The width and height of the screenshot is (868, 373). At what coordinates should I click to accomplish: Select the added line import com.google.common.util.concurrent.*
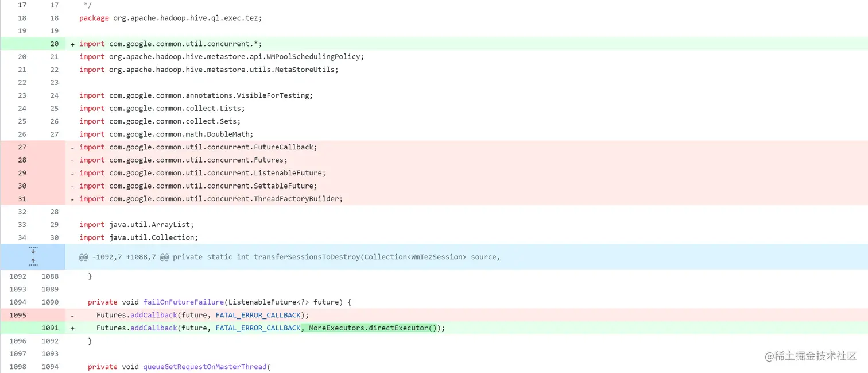[x=170, y=44]
